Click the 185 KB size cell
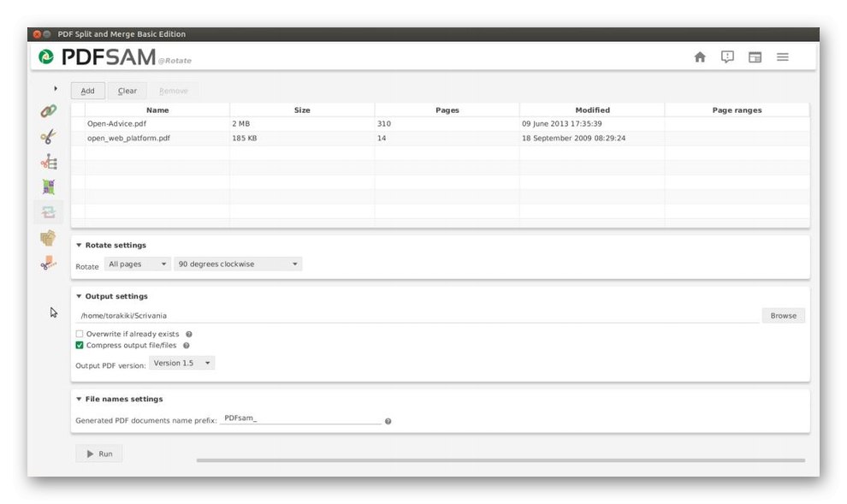The height and width of the screenshot is (504, 847). tap(302, 139)
